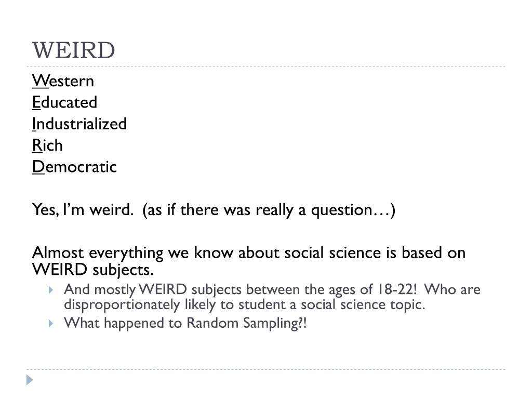
Task: Click the blue triangle at slide bottom-left
Action: [30, 380]
